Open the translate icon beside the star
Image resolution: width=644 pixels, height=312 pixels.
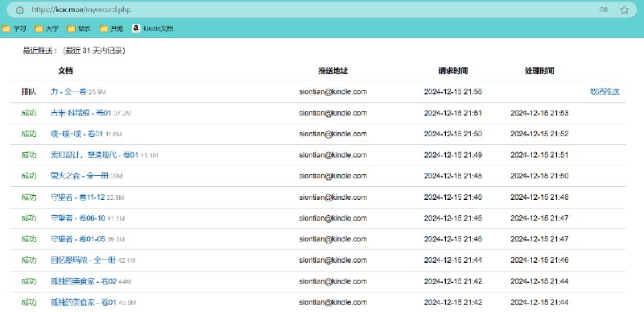(x=604, y=10)
